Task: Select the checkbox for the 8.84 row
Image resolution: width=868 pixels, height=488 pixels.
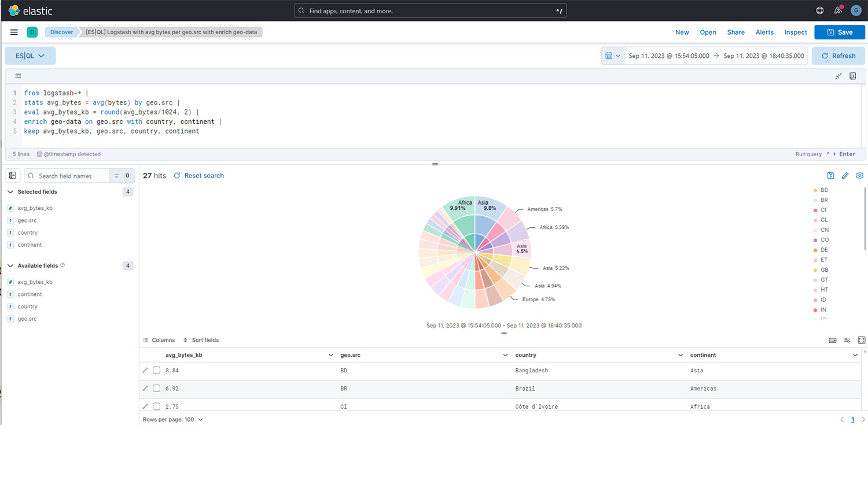Action: click(156, 371)
